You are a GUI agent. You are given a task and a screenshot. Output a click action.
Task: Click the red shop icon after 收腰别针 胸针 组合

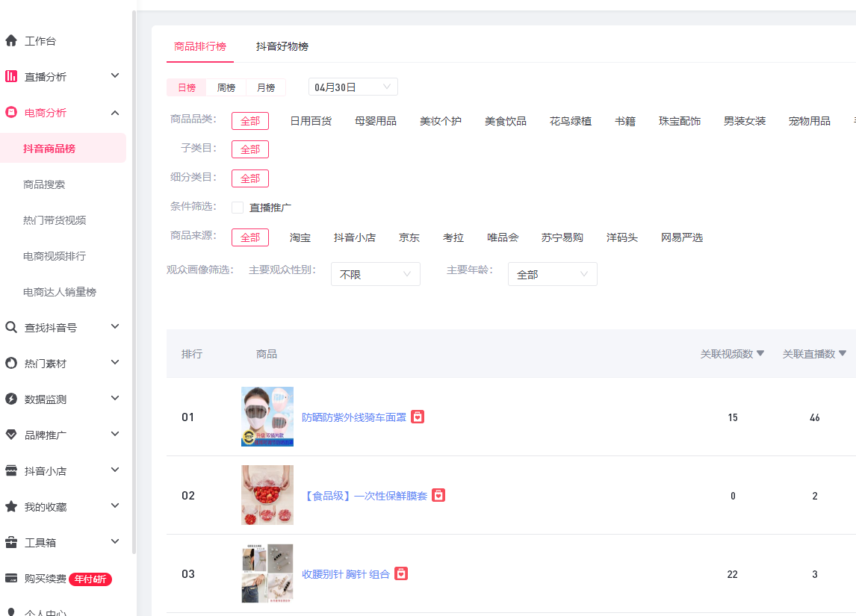click(x=401, y=573)
